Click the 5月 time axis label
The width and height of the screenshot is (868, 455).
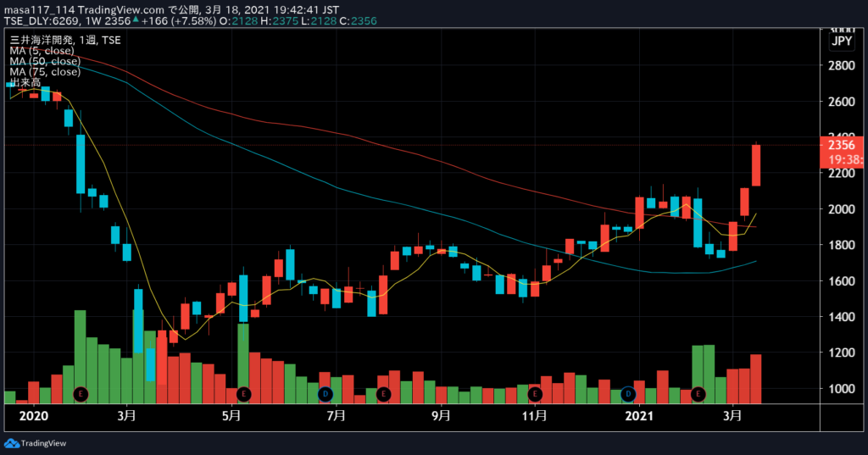[x=231, y=416]
